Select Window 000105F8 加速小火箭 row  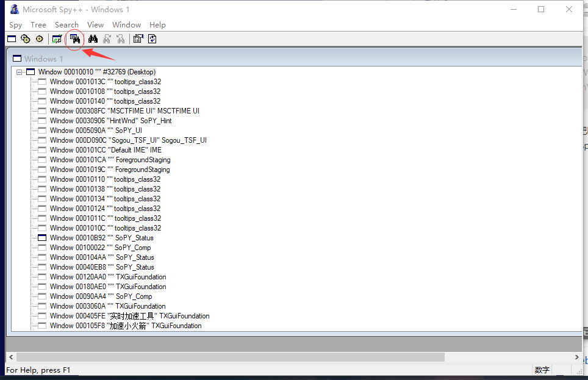(x=126, y=326)
